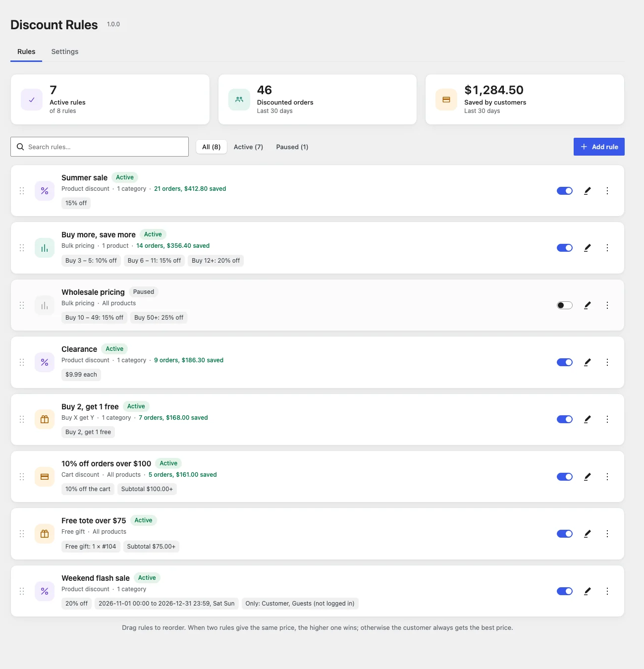Disable the Summer sale rule toggle

pyautogui.click(x=565, y=191)
